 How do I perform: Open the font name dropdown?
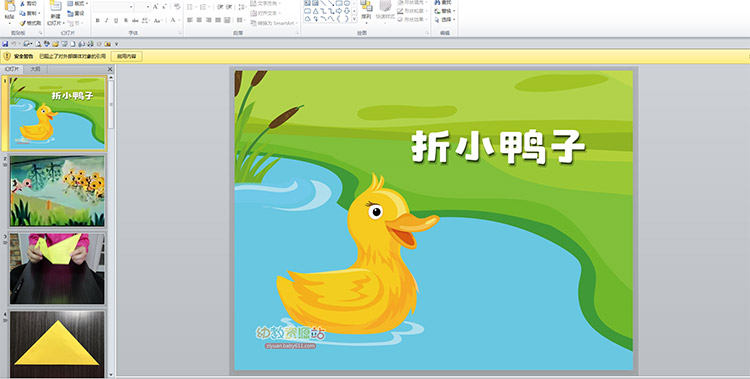tap(131, 7)
